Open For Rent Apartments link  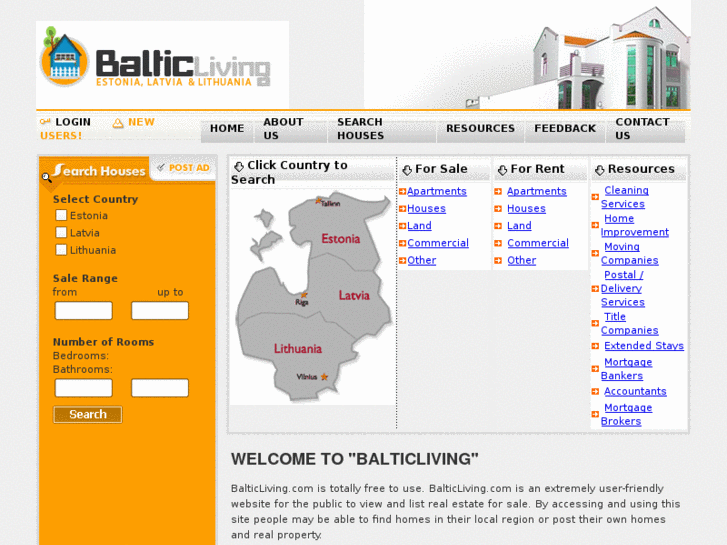(x=536, y=191)
